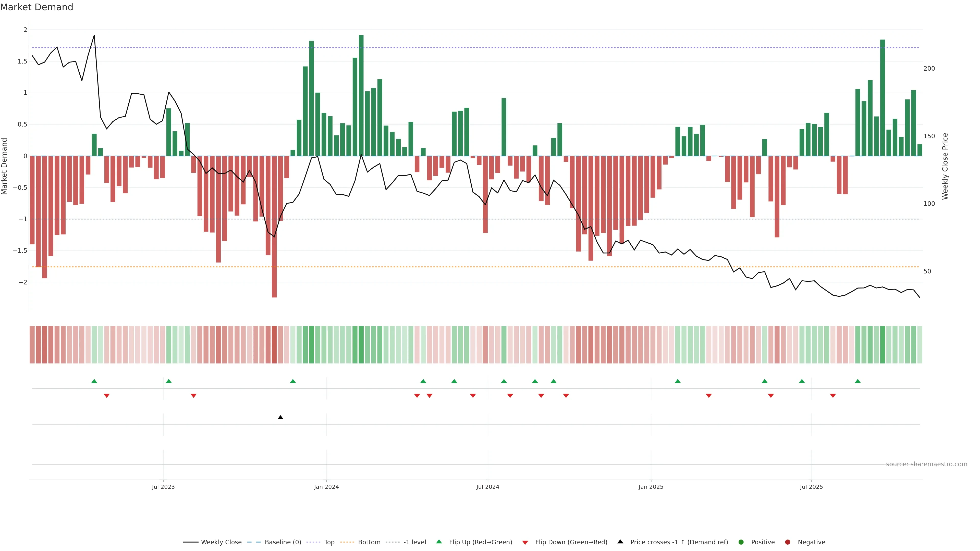Click the Weekly Close Price axis title
The width and height of the screenshot is (980, 551).
(945, 166)
